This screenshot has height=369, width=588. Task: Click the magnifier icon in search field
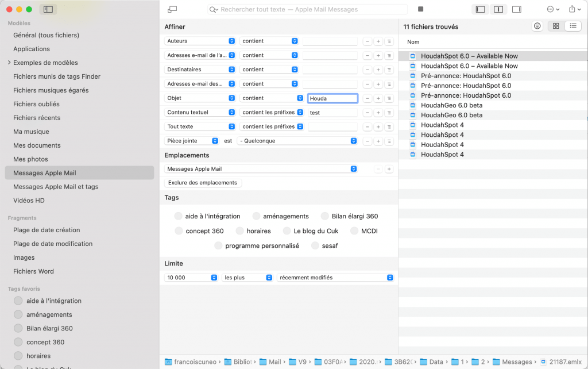click(x=214, y=9)
